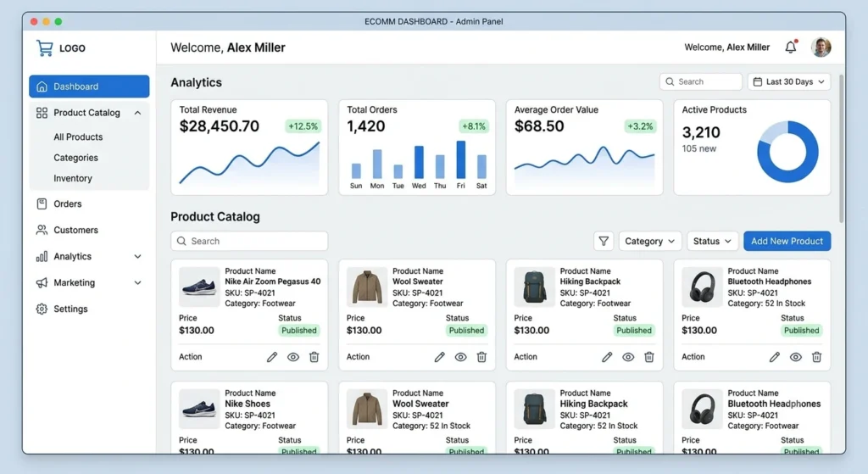Screen dimensions: 868x474
Task: Edit first-row Hiking Backpack with pencil icon
Action: pos(607,357)
